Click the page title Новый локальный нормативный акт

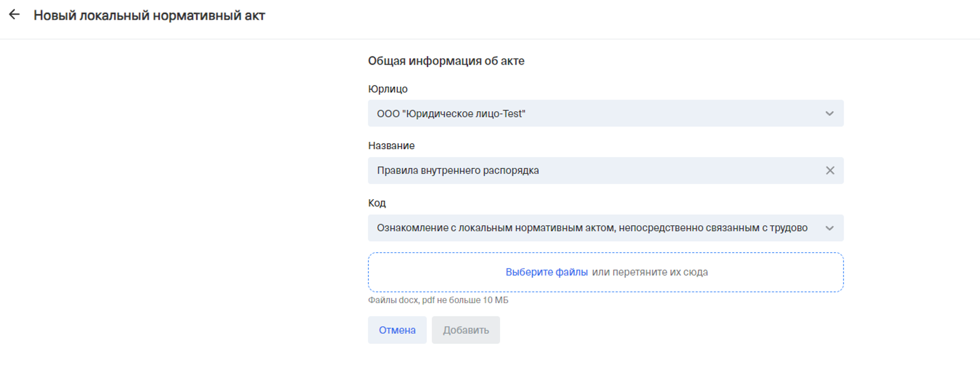(149, 16)
